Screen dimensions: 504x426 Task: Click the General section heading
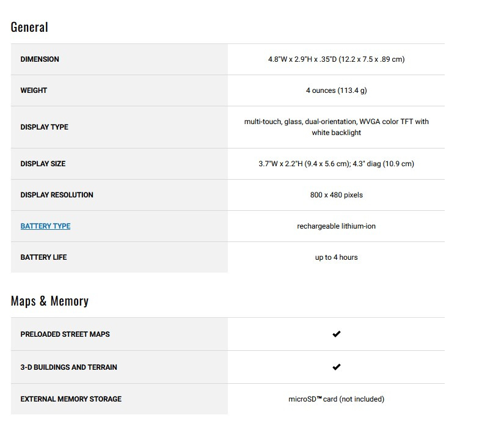[x=29, y=27]
